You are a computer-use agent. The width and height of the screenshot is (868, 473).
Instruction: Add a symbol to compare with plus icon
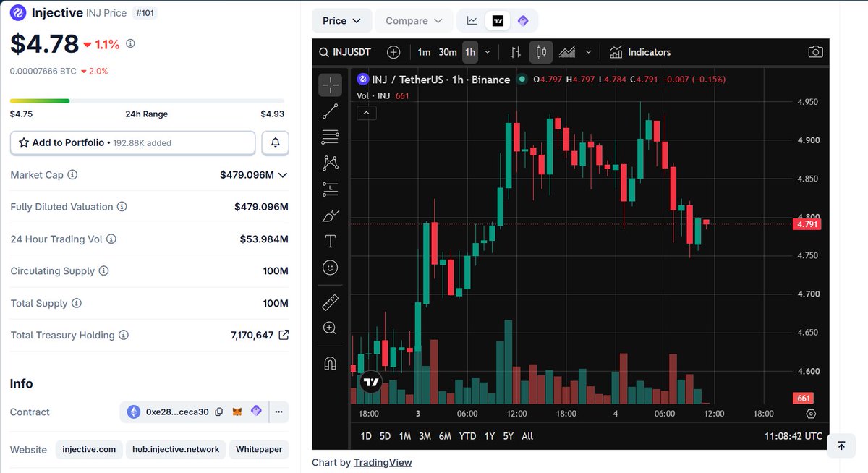click(393, 52)
